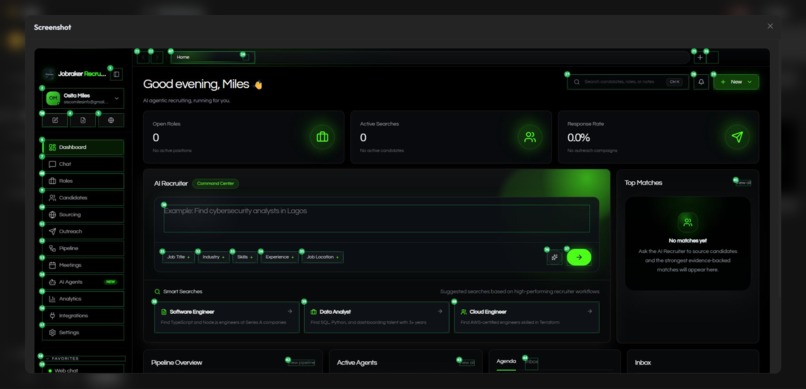The height and width of the screenshot is (389, 806).
Task: Select Sourcing in the sidebar
Action: click(83, 215)
